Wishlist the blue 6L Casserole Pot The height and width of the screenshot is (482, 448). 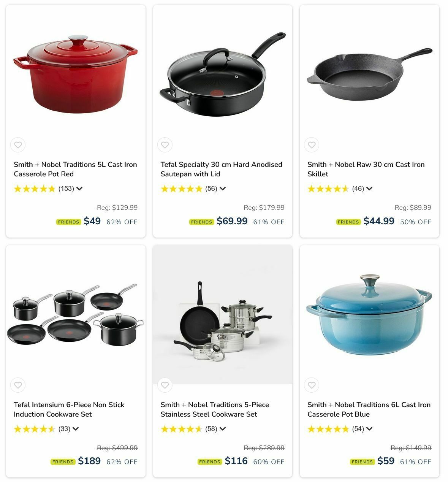[x=312, y=385]
